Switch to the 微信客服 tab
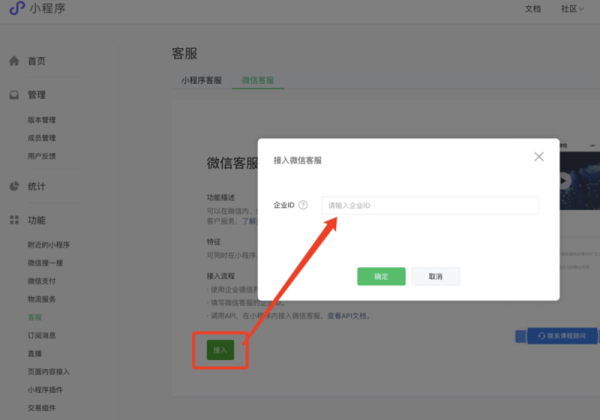This screenshot has height=420, width=600. [x=258, y=80]
